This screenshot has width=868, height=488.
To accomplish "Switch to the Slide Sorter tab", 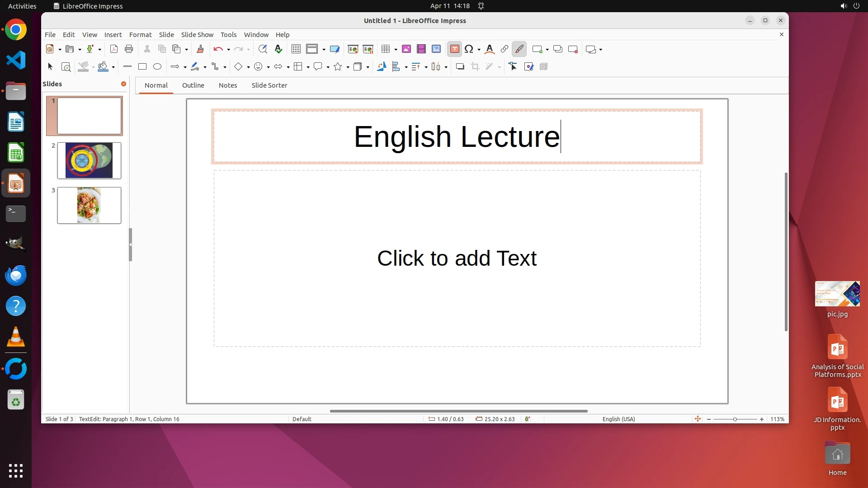I will pyautogui.click(x=269, y=85).
